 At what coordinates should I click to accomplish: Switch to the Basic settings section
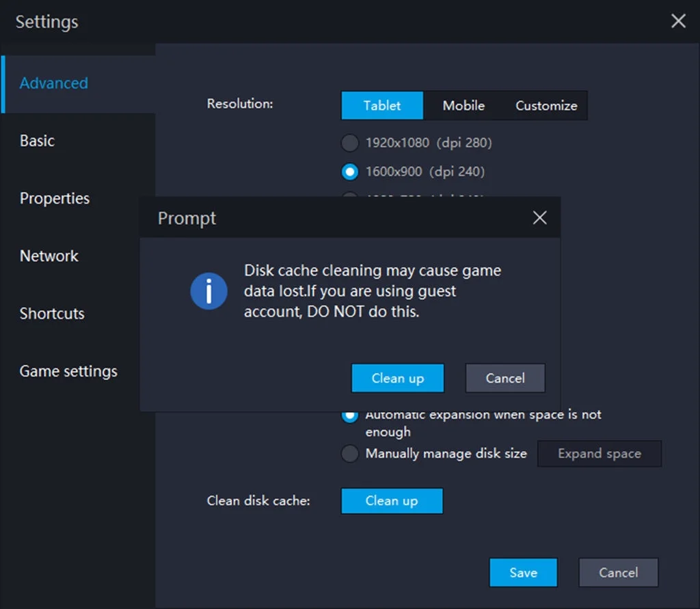click(78, 141)
